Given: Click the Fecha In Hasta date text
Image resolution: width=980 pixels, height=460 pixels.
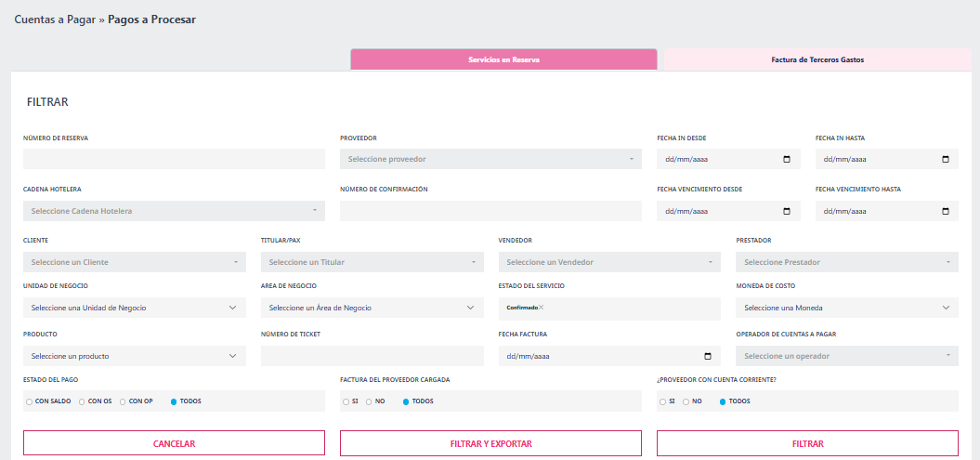Looking at the screenshot, I should click(x=845, y=159).
